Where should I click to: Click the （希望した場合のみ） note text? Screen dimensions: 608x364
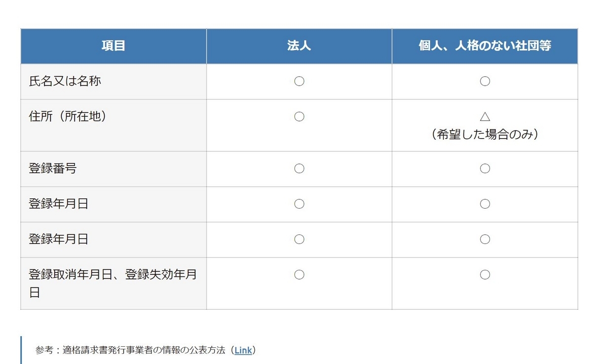coord(484,135)
